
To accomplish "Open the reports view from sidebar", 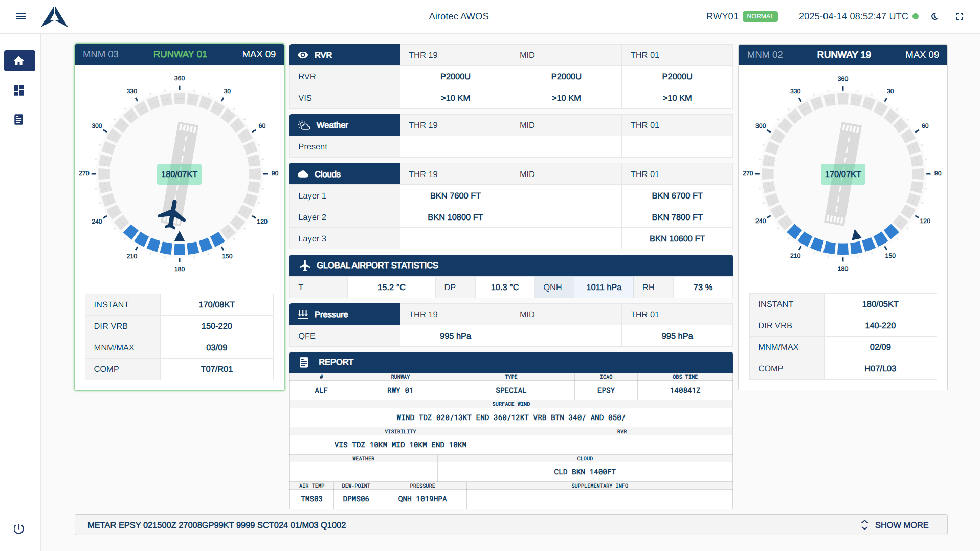I will (19, 119).
